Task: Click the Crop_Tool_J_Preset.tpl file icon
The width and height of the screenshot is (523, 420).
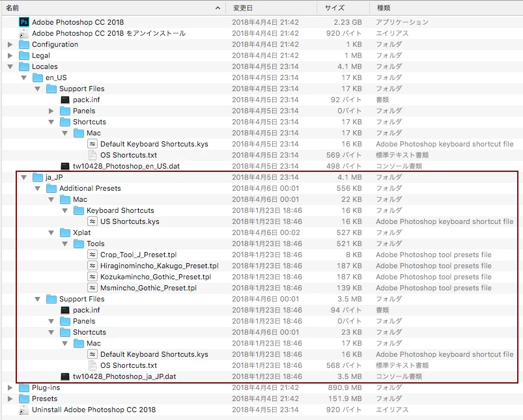Action: [x=92, y=255]
